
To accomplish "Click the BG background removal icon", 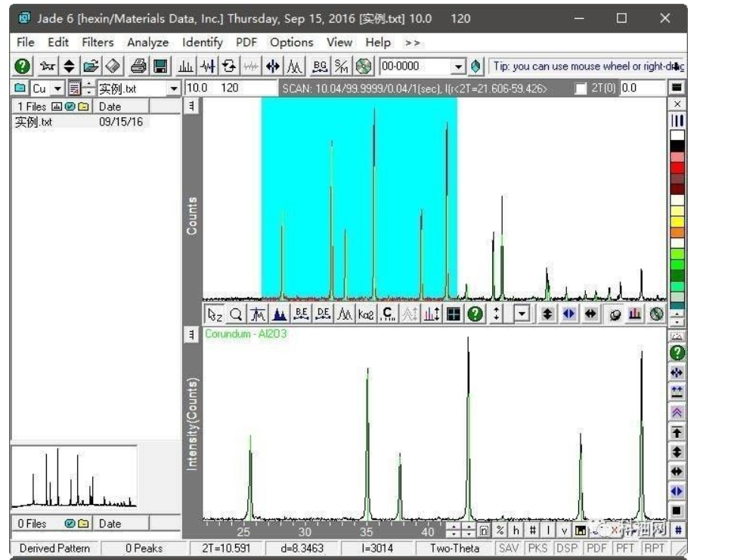I will point(320,67).
